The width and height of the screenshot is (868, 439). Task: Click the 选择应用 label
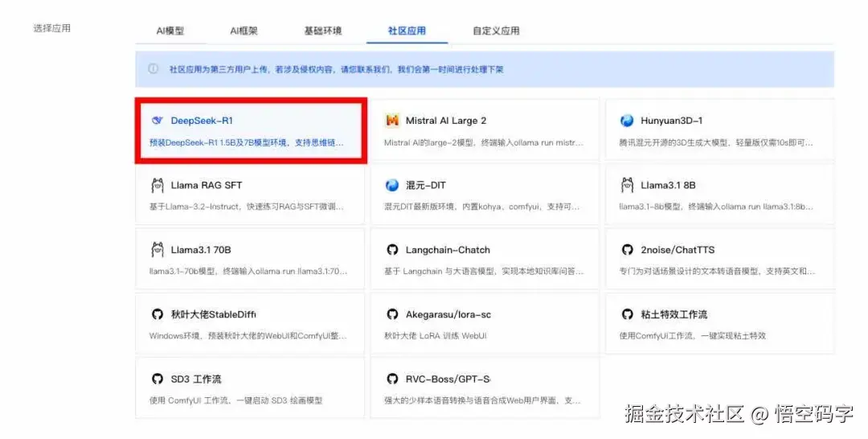tap(52, 27)
